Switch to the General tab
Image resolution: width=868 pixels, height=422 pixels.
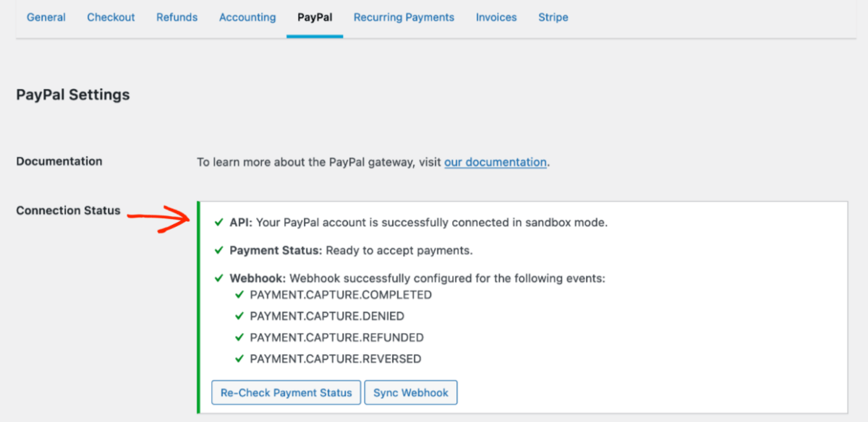(x=46, y=17)
